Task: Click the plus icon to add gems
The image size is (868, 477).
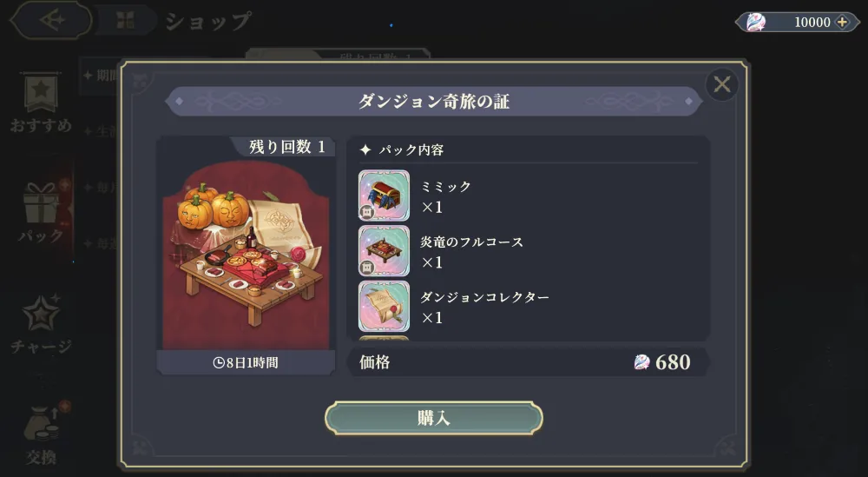Action: click(842, 23)
